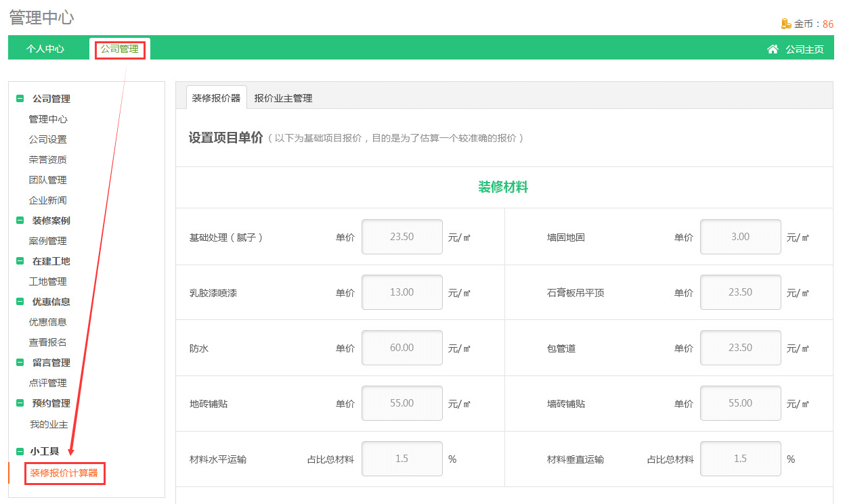The image size is (847, 504).
Task: Focus the 墙固地固 price input box
Action: pyautogui.click(x=740, y=237)
